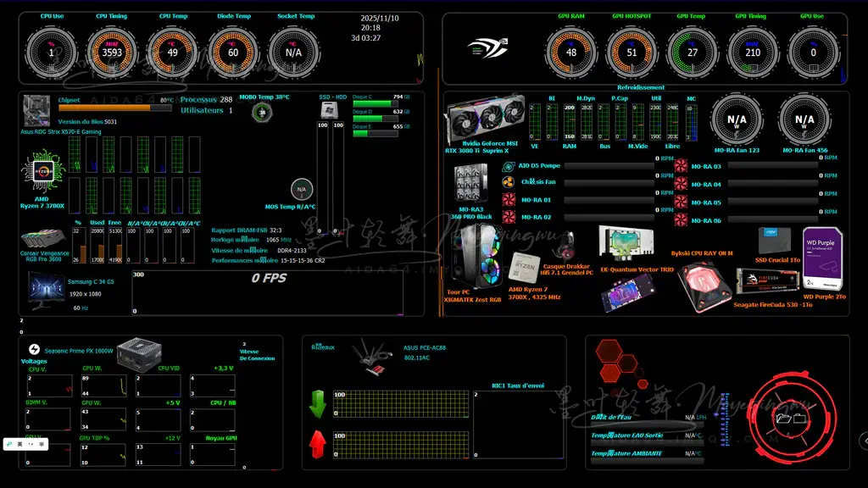868x488 pixels.
Task: Click the WD Purple hard drive image
Action: pos(822,259)
